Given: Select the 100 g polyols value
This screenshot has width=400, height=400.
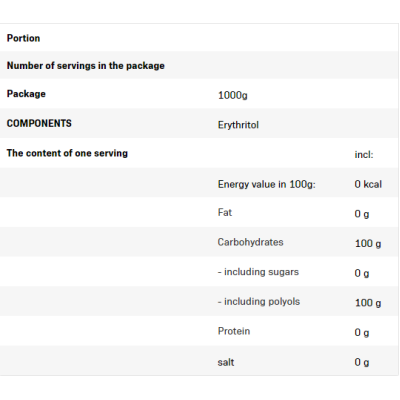Looking at the screenshot, I should pyautogui.click(x=368, y=303).
